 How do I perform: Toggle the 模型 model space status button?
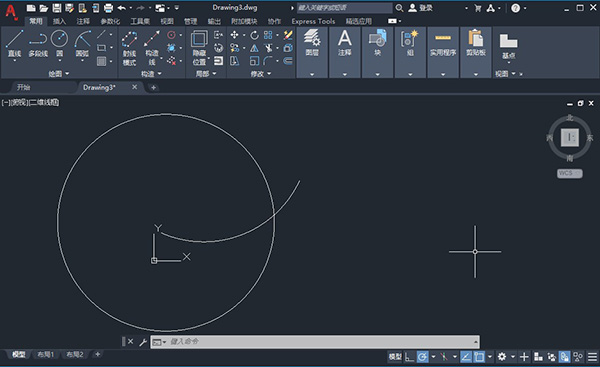[395, 357]
